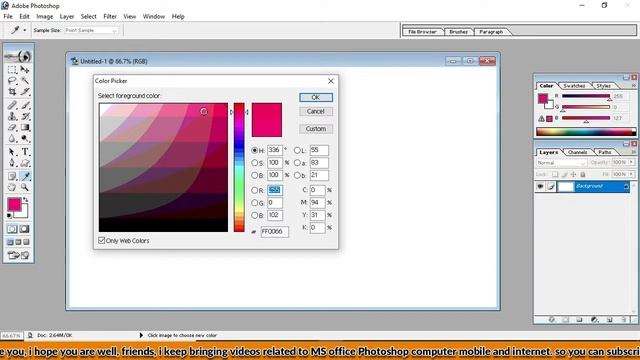This screenshot has width=640, height=360.
Task: Select the Rectangular Marquee tool
Action: click(x=12, y=69)
